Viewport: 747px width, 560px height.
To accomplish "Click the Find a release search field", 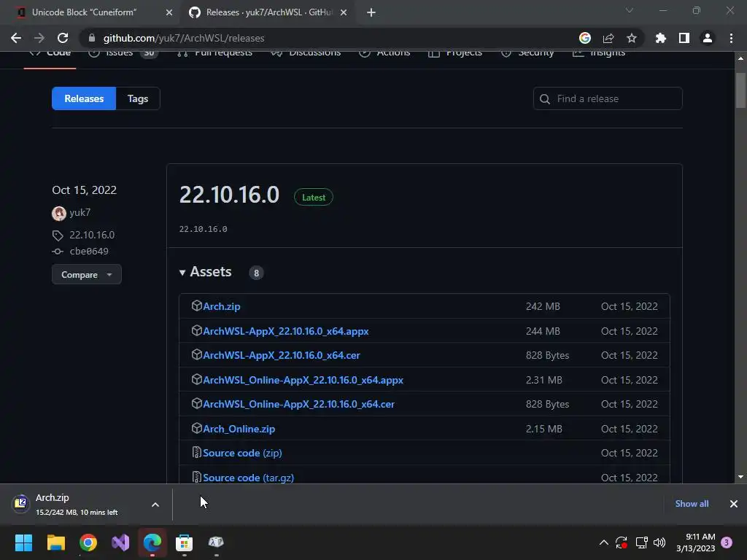I will click(x=608, y=98).
